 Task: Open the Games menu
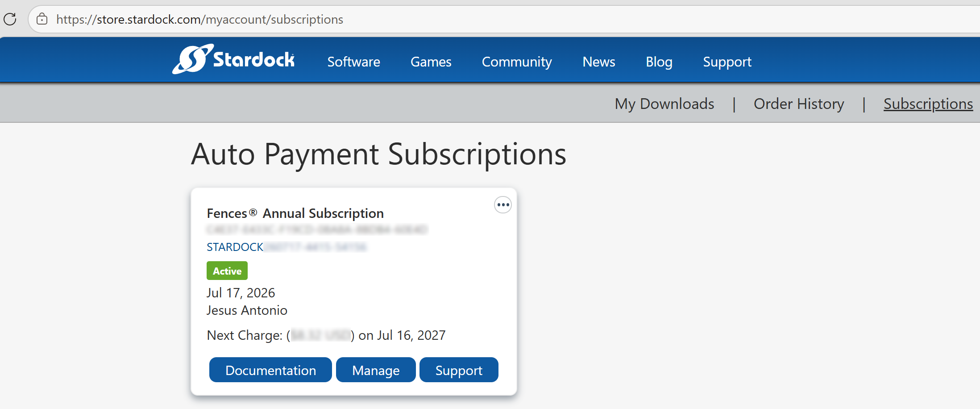[431, 62]
